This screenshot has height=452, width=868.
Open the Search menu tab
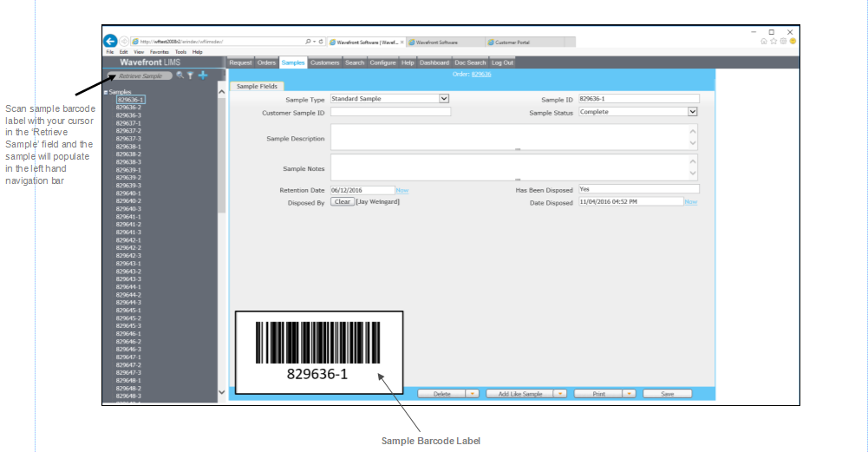(355, 62)
